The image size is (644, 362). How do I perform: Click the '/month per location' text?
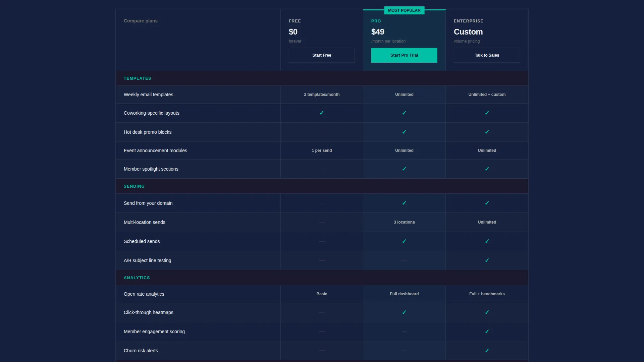[388, 41]
